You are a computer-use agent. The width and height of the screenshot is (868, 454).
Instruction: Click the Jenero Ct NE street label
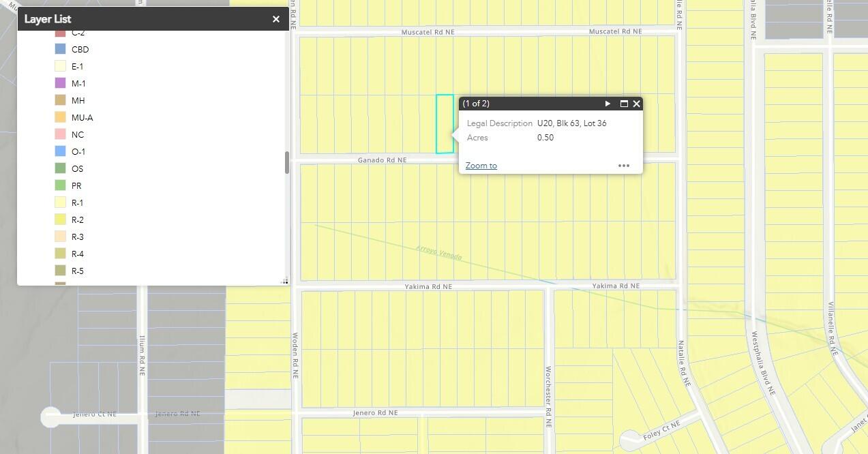click(x=95, y=414)
